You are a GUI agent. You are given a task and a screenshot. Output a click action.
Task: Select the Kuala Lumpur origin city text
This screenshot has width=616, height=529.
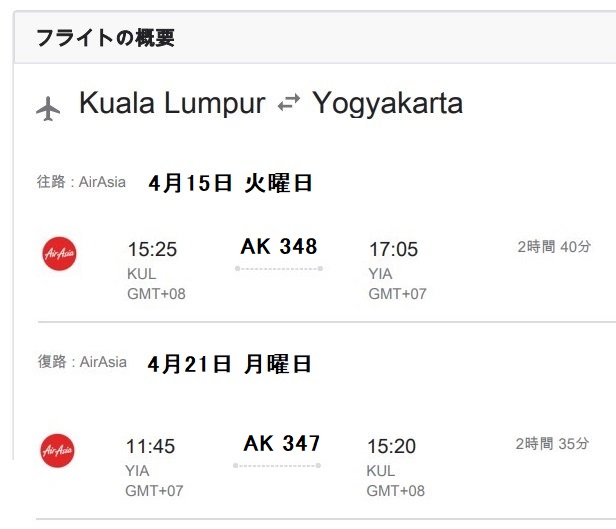click(171, 104)
